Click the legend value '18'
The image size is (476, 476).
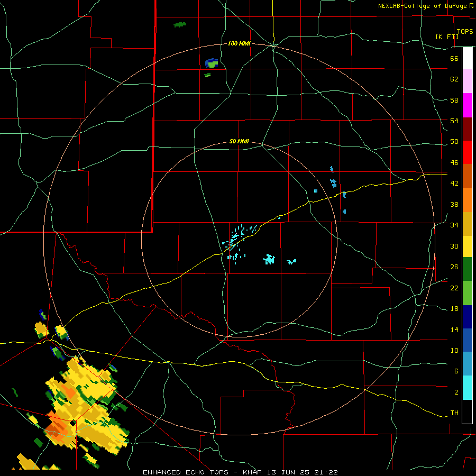point(454,309)
